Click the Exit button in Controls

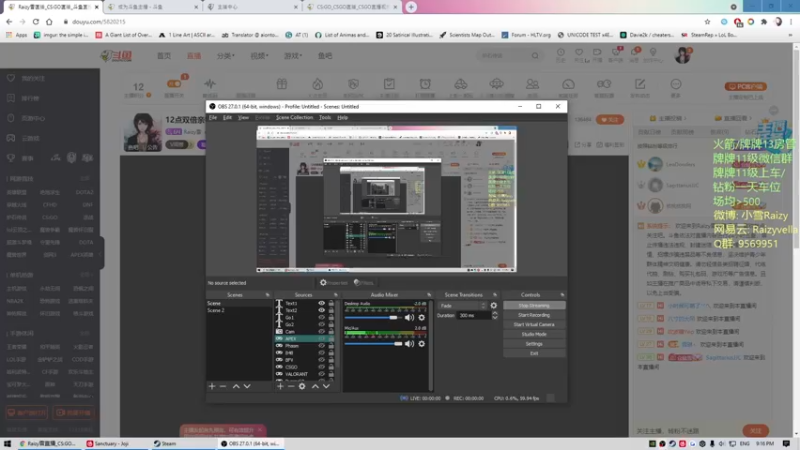pyautogui.click(x=534, y=353)
